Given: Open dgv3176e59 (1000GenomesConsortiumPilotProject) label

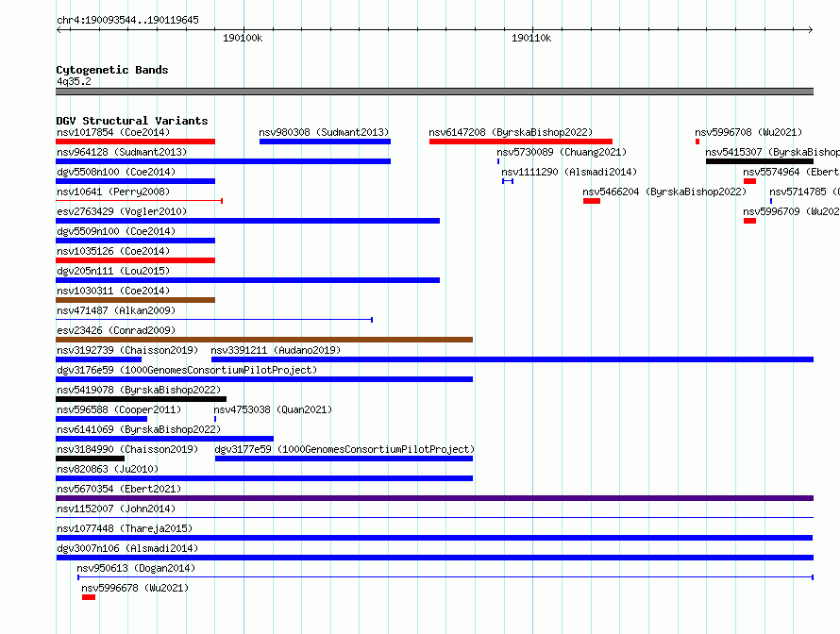Looking at the screenshot, I should tap(187, 370).
